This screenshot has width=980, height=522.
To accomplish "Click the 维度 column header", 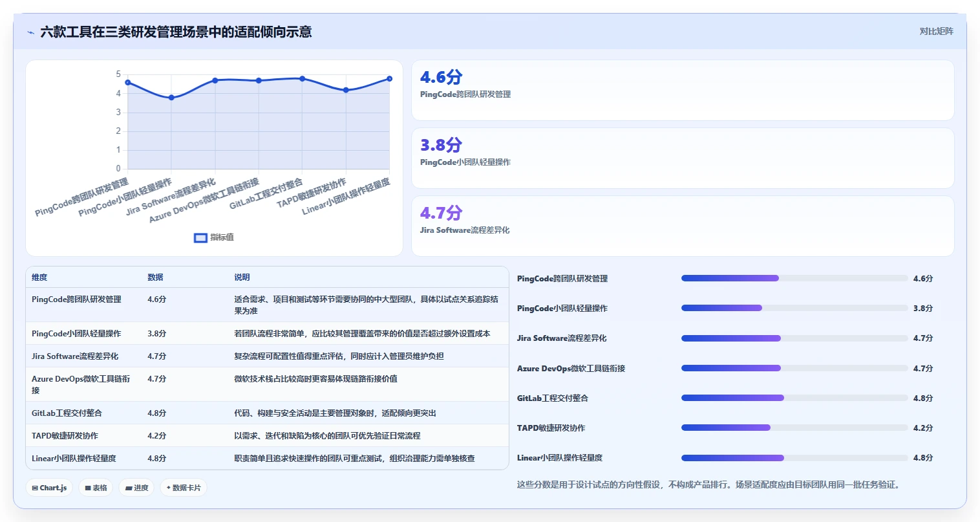I will [39, 277].
